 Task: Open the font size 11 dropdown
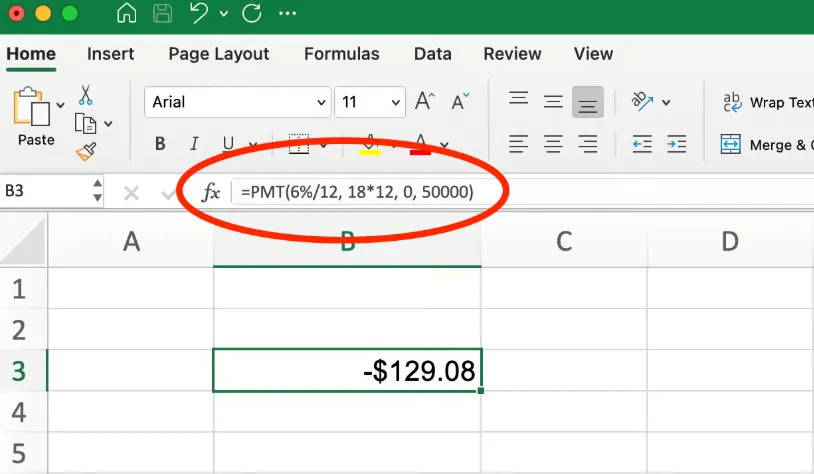[x=396, y=102]
